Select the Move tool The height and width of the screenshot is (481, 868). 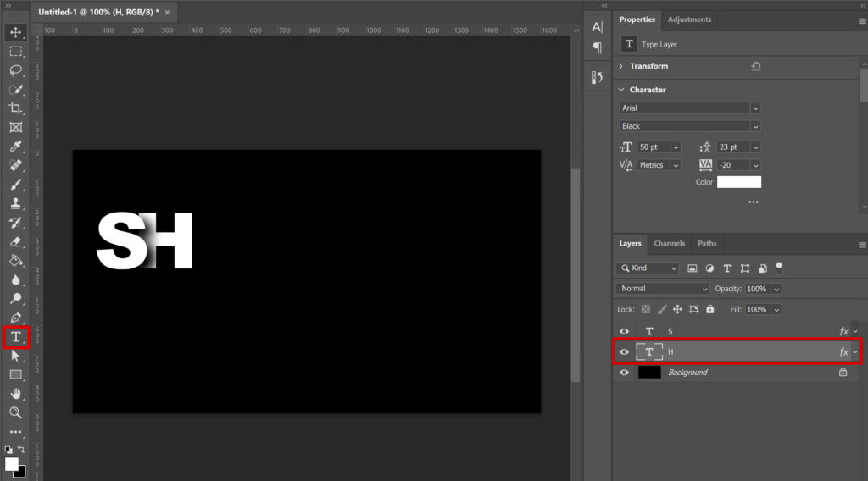click(15, 32)
